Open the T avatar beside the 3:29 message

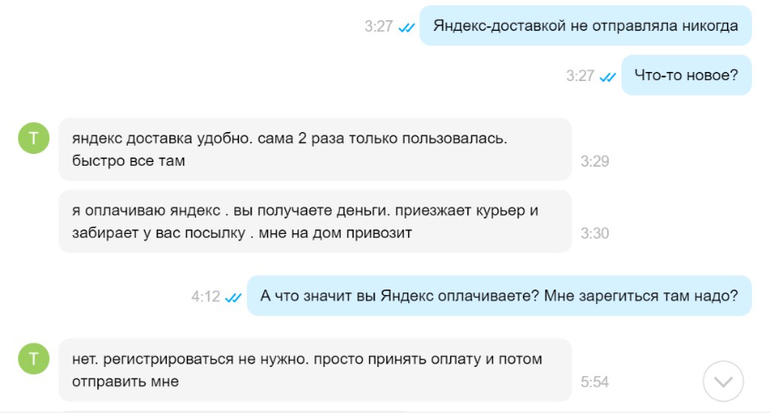pyautogui.click(x=33, y=139)
